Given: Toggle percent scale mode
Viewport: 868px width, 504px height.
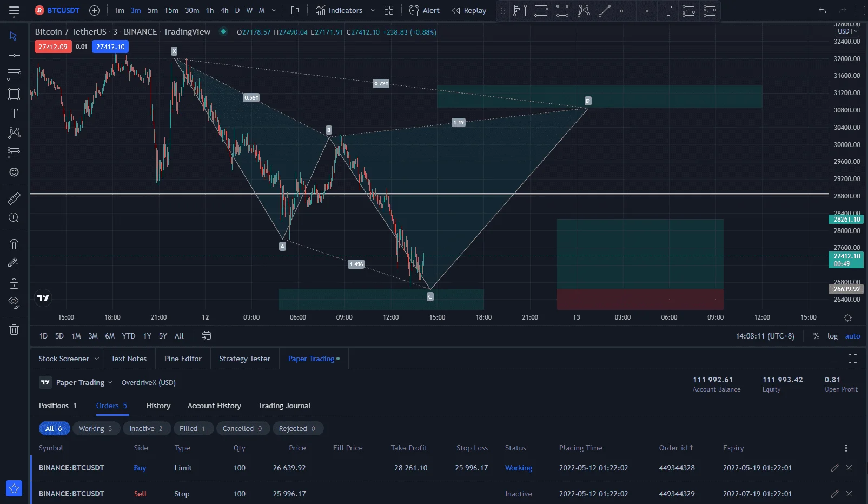Looking at the screenshot, I should click(x=816, y=336).
